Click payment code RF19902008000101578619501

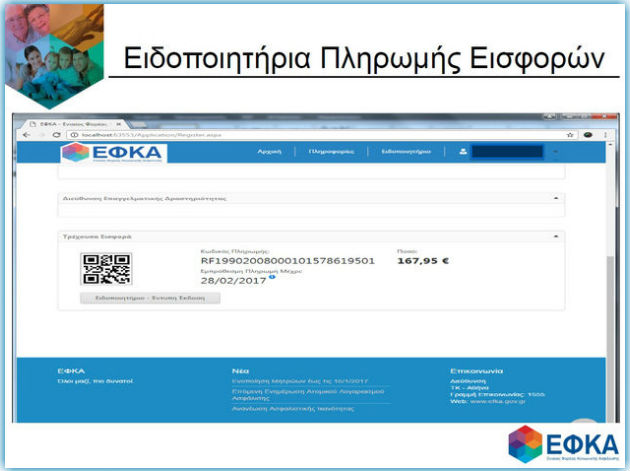point(288,261)
